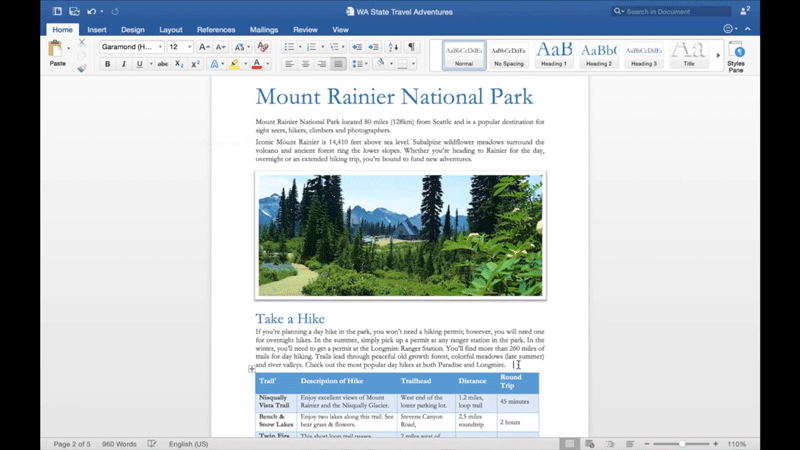
Task: Toggle Italic formatting
Action: 123,64
